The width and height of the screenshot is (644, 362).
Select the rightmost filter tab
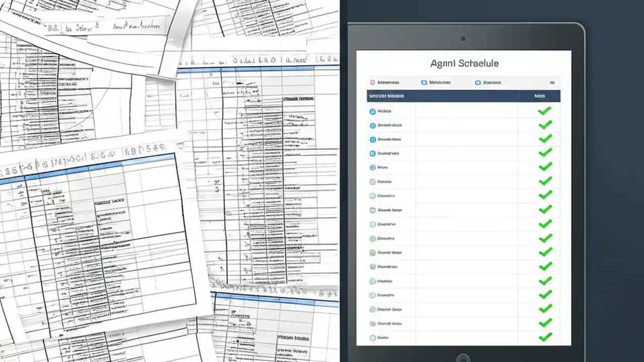coord(488,82)
